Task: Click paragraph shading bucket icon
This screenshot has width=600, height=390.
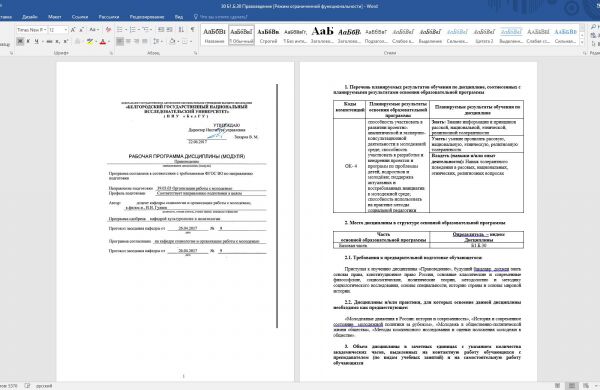Action: point(171,41)
